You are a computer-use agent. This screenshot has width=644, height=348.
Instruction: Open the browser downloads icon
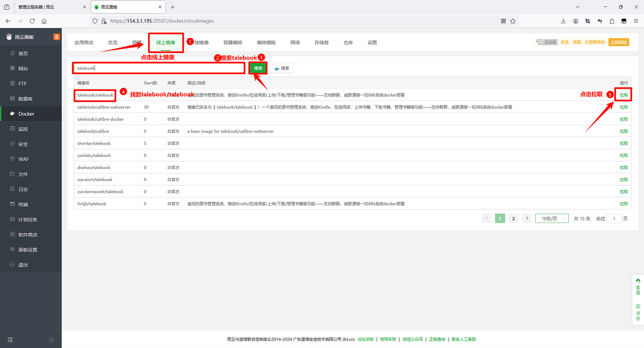tap(563, 21)
